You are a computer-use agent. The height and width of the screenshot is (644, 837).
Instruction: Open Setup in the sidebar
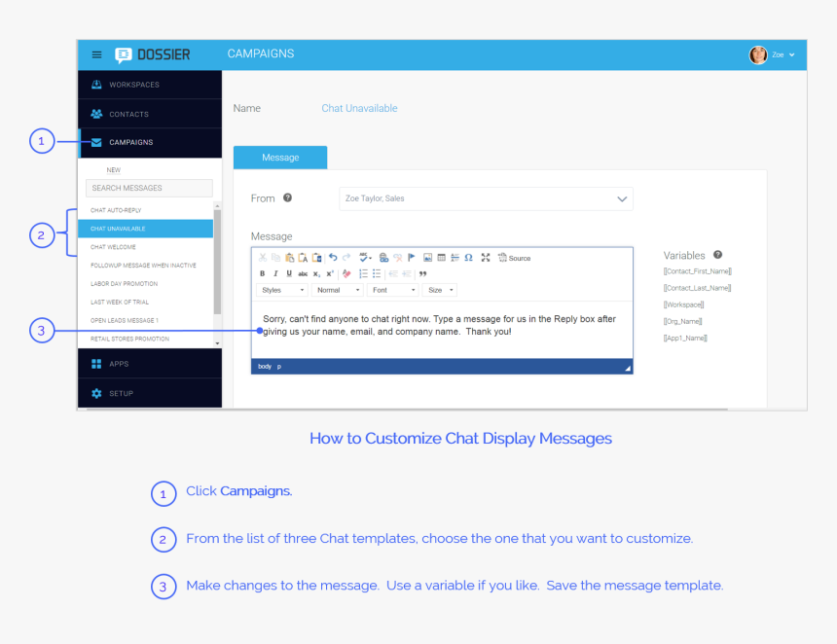pyautogui.click(x=150, y=393)
